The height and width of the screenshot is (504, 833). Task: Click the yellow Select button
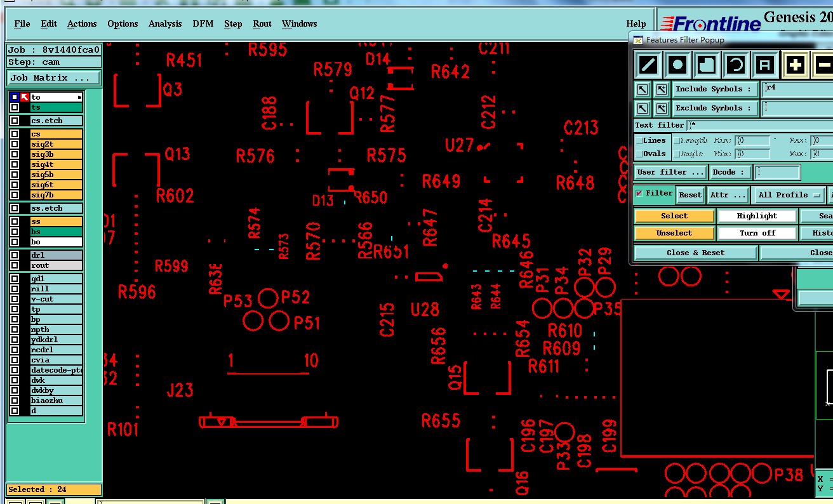pyautogui.click(x=674, y=216)
